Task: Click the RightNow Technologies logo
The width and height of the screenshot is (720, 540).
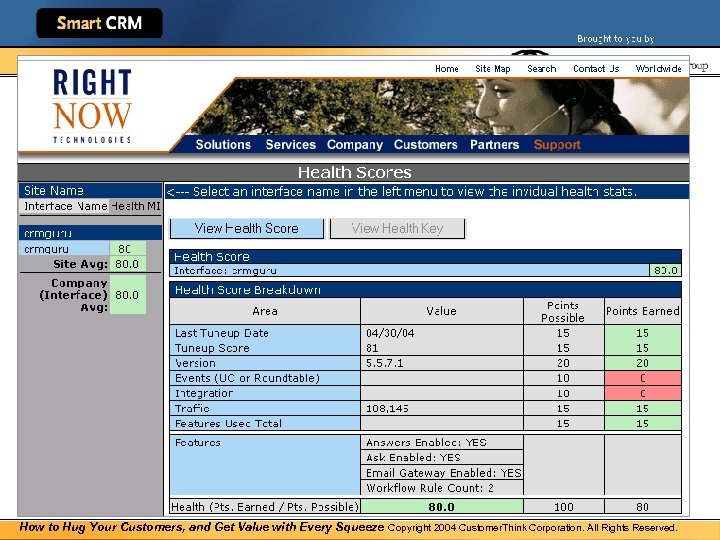Action: coord(92,107)
